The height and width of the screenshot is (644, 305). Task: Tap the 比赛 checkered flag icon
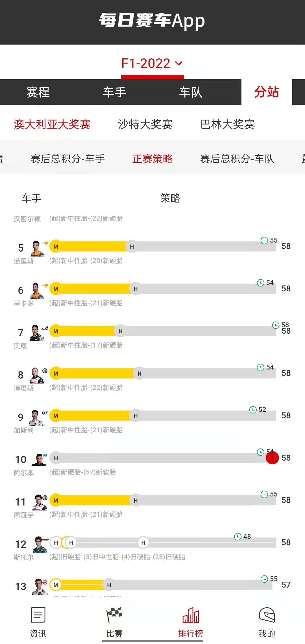tap(114, 615)
